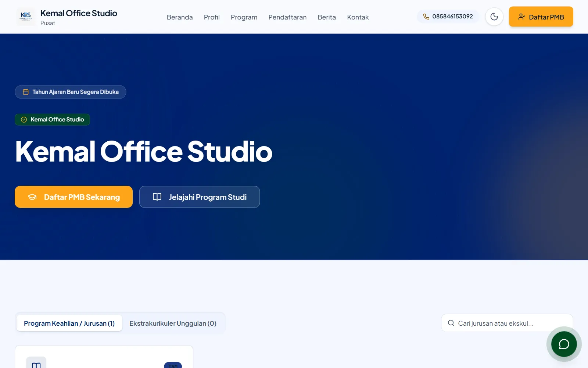
Task: Click the Pusat subtitle under the site name
Action: [x=48, y=23]
